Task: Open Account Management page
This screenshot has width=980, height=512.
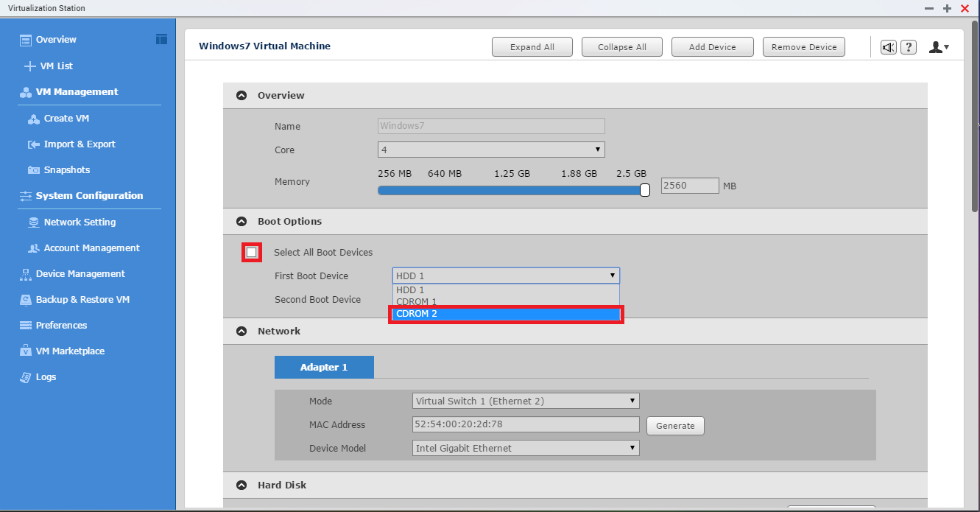Action: click(92, 248)
